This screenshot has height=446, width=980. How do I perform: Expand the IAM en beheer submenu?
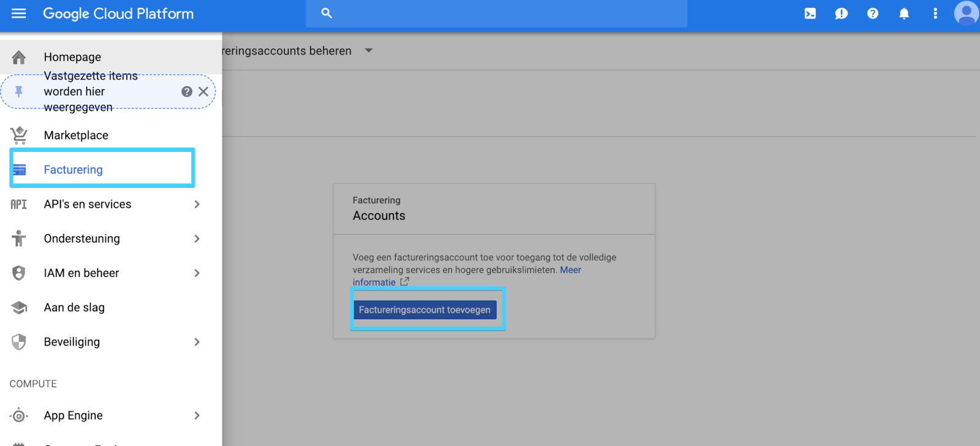coord(197,273)
